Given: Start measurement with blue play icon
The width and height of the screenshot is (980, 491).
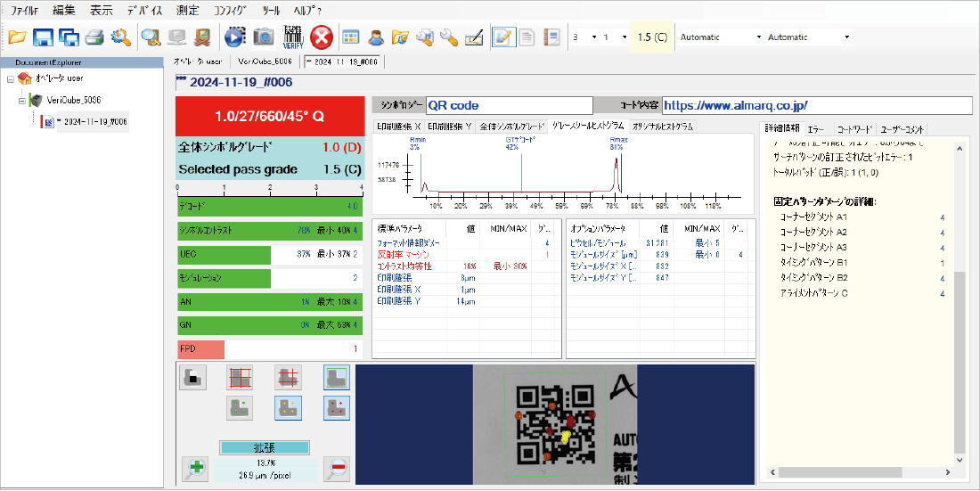Looking at the screenshot, I should pyautogui.click(x=235, y=37).
